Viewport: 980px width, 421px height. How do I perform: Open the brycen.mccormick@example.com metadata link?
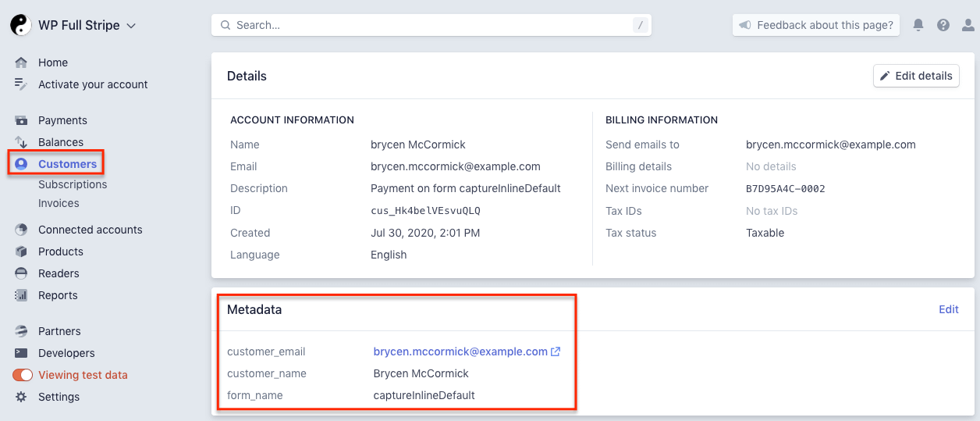[460, 351]
